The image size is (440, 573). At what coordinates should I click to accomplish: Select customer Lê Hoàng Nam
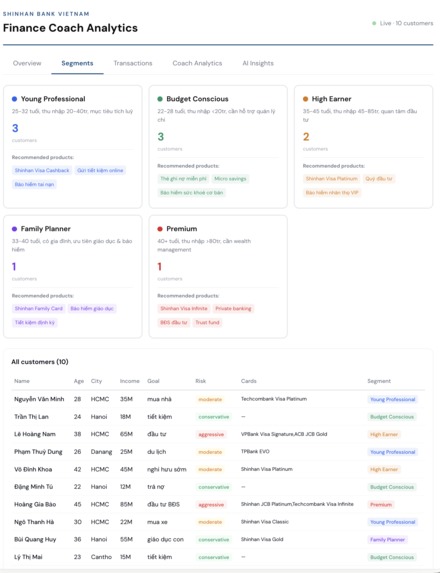35,434
